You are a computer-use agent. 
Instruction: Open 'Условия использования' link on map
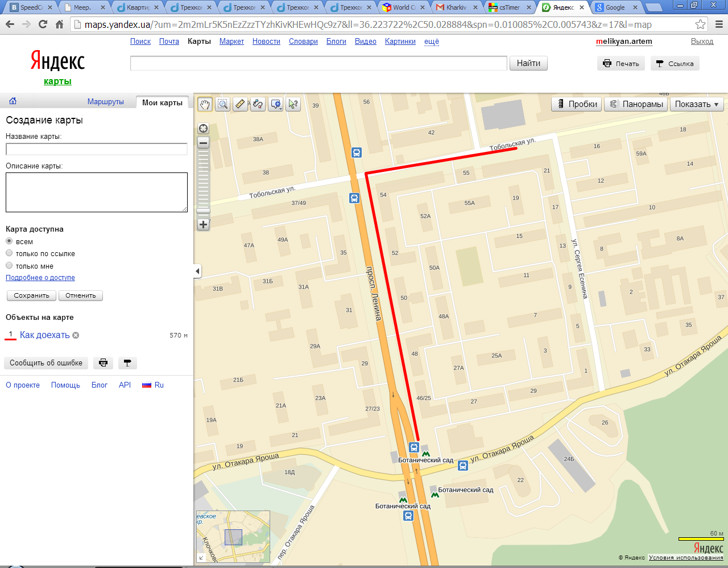[x=686, y=558]
